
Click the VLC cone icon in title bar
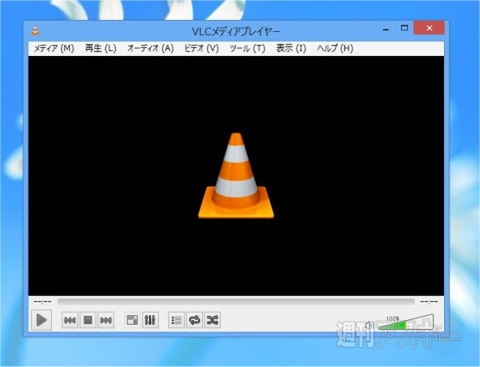(35, 30)
